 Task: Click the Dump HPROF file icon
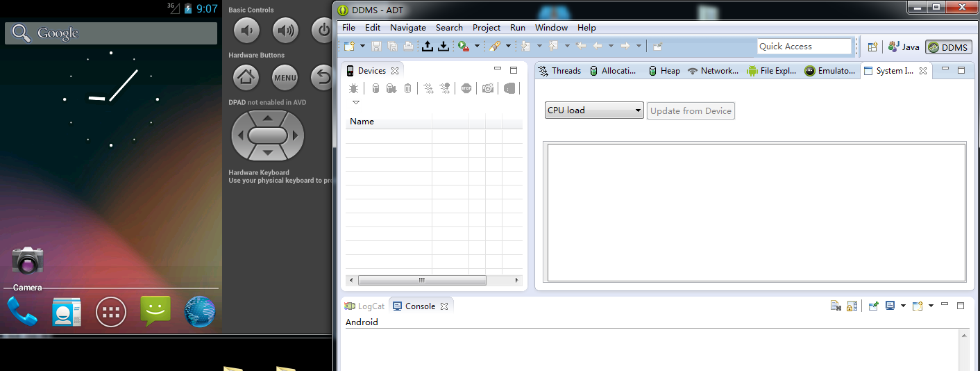pyautogui.click(x=391, y=88)
